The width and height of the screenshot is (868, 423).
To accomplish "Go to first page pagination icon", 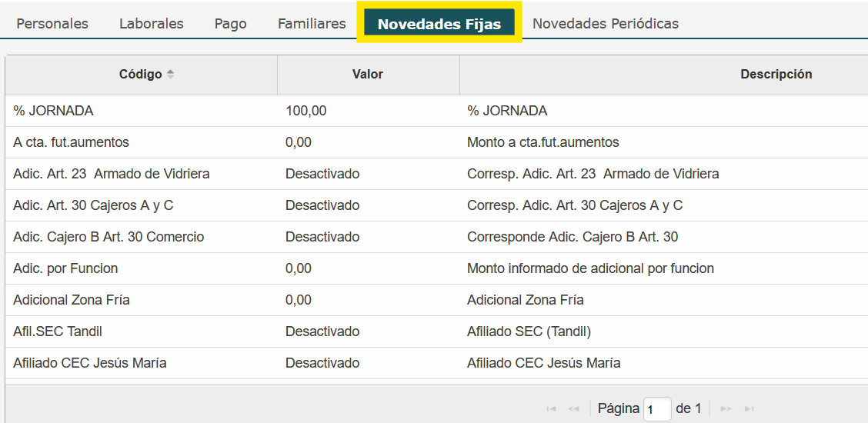I will pyautogui.click(x=551, y=408).
